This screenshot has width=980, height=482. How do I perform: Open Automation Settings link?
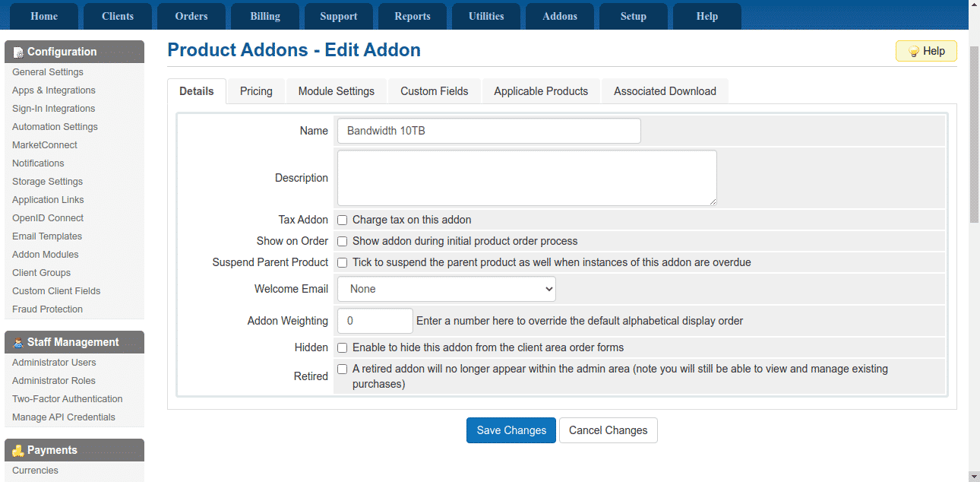tap(55, 127)
